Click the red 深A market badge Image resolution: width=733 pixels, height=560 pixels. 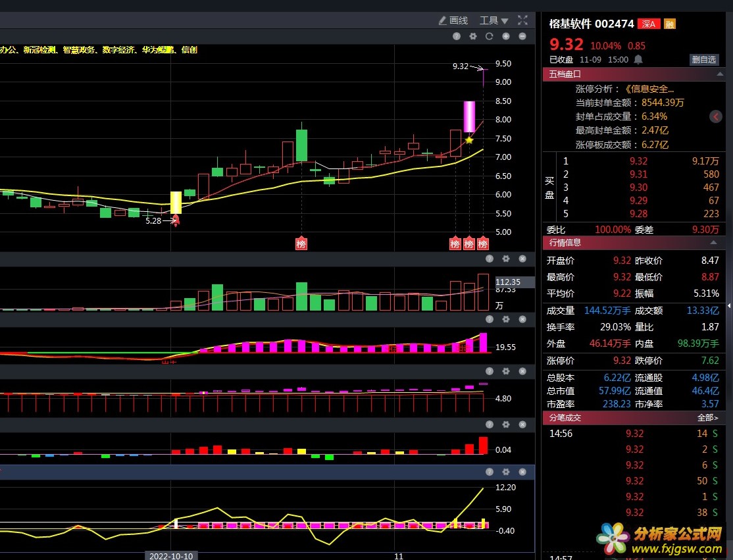tap(649, 24)
